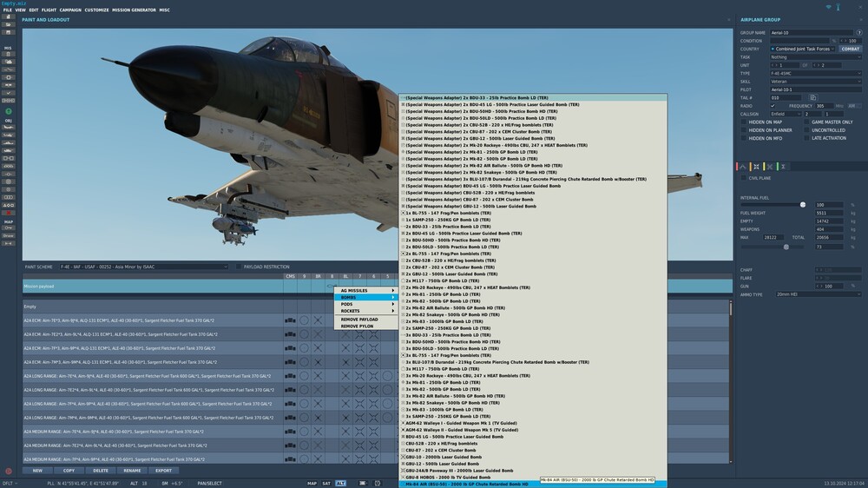Click the Internal Fuel slider handle
The width and height of the screenshot is (868, 488).
(x=803, y=204)
